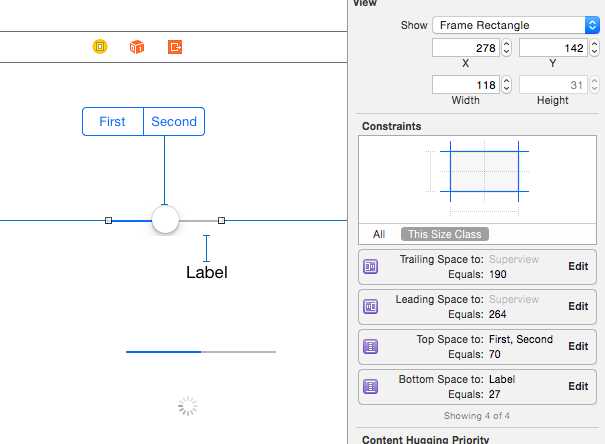Switch to the All constraints tab

pyautogui.click(x=379, y=234)
